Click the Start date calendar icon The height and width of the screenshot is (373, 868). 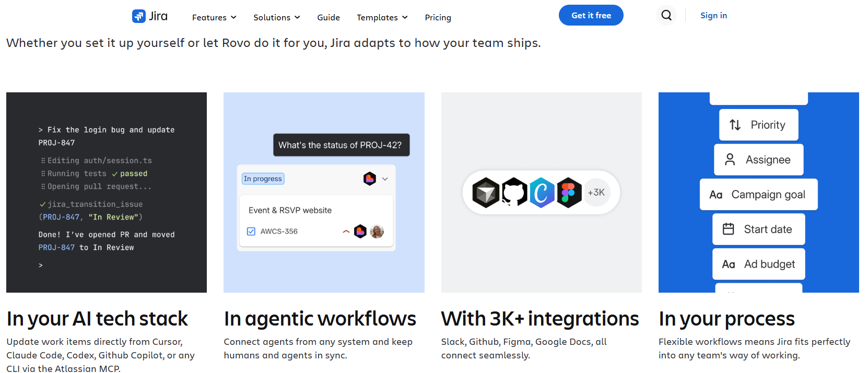click(729, 229)
